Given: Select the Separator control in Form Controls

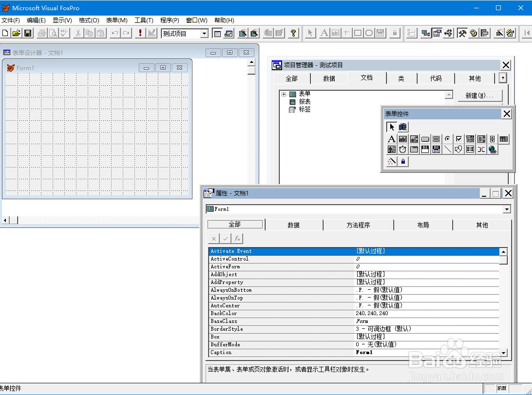Looking at the screenshot, I should [x=481, y=150].
